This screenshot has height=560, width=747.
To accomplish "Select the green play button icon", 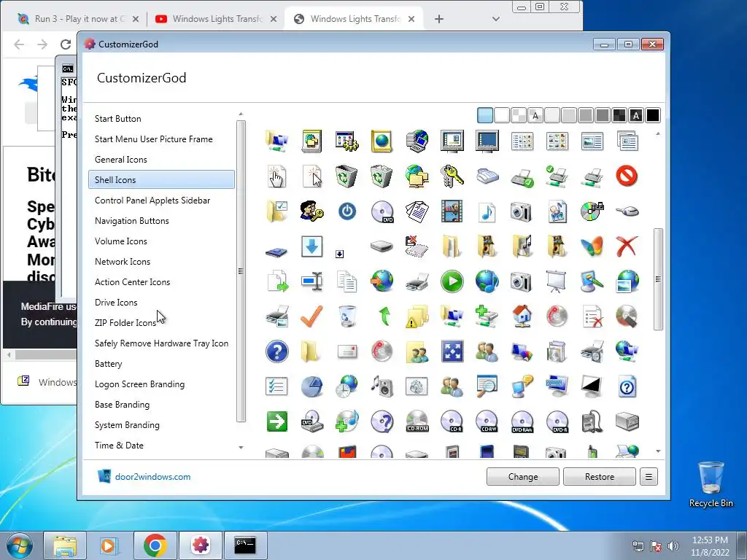I will 452,281.
